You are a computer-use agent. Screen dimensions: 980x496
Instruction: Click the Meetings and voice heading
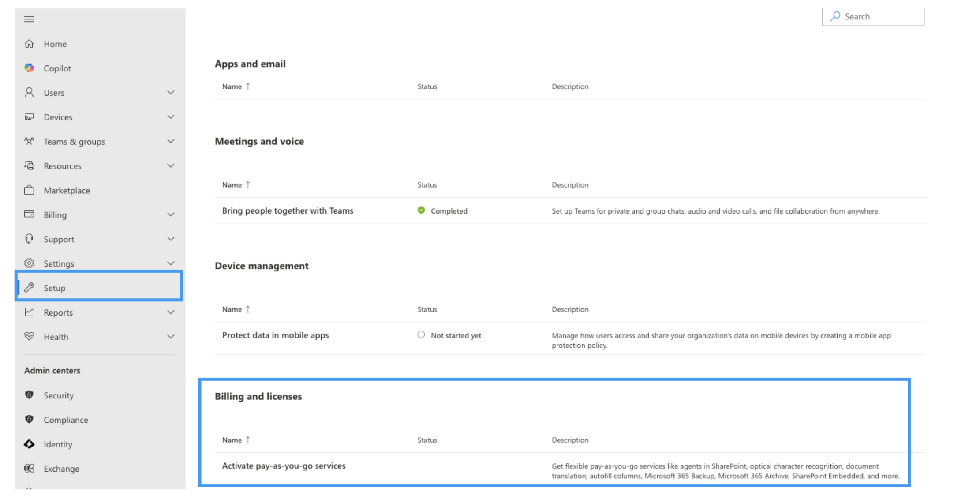(259, 141)
